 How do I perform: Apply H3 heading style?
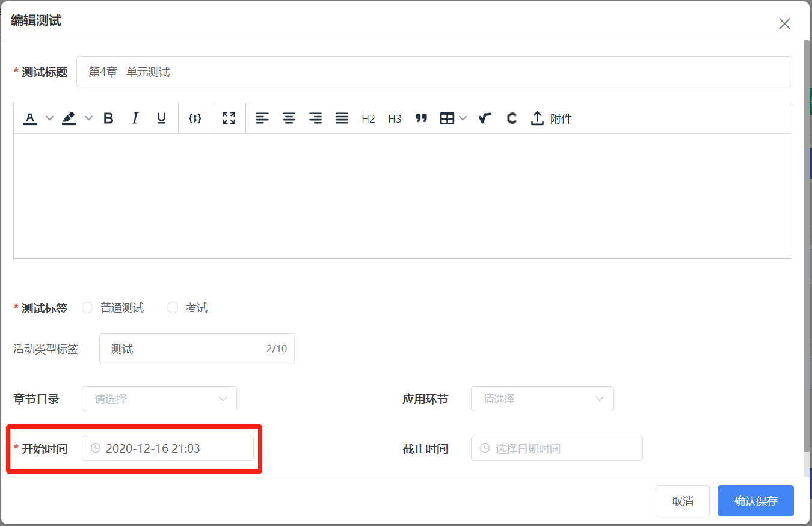(395, 119)
